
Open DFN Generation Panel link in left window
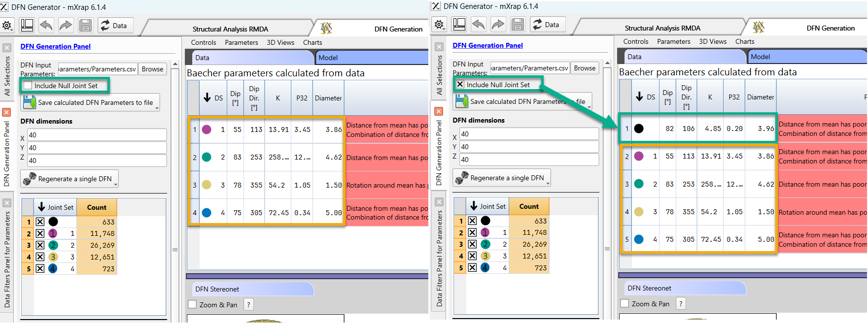pyautogui.click(x=55, y=46)
